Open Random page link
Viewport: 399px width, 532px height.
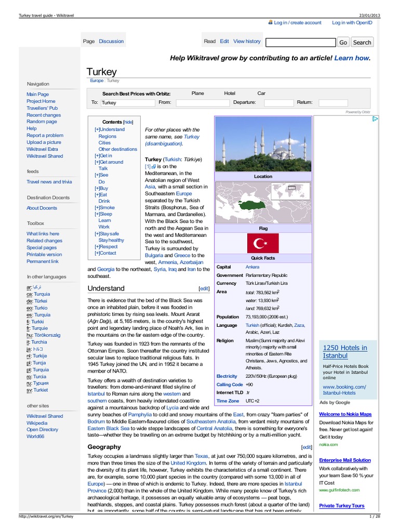[42, 122]
